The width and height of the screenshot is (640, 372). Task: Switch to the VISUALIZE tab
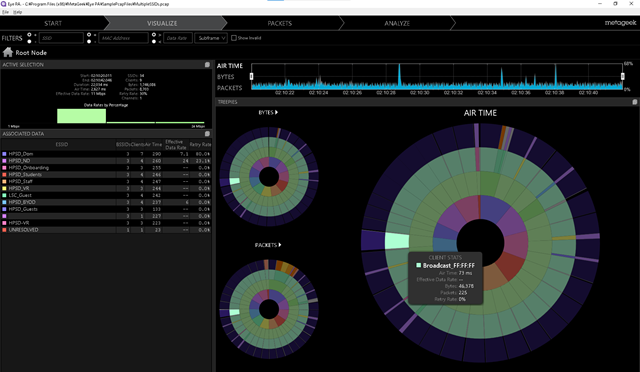pyautogui.click(x=162, y=23)
